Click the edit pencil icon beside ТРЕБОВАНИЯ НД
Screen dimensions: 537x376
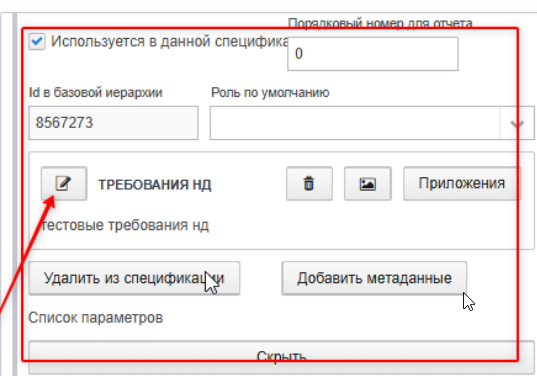click(x=64, y=184)
